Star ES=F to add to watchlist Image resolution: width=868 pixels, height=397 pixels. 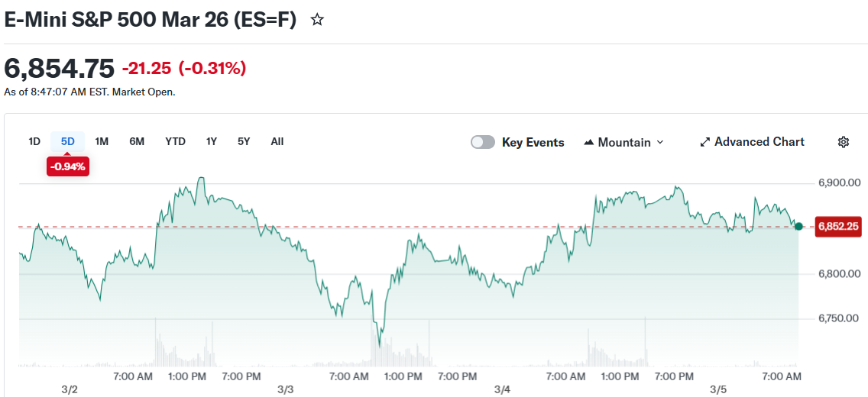(x=316, y=21)
